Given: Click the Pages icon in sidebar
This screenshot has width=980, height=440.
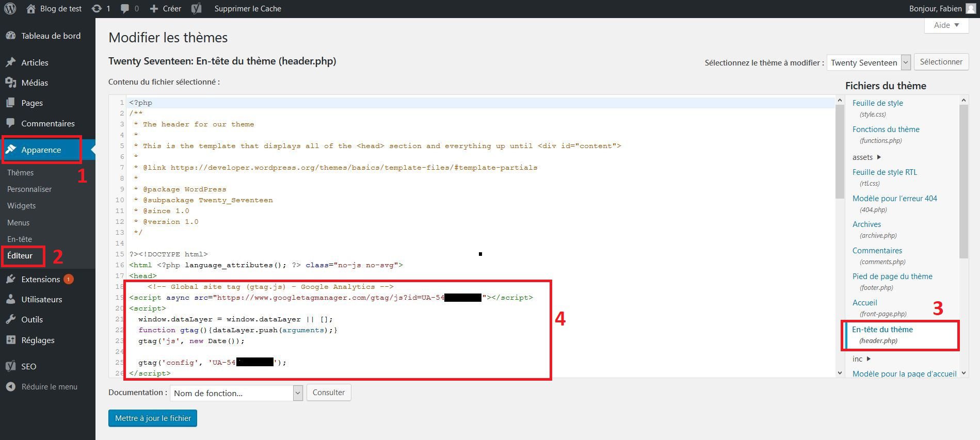Looking at the screenshot, I should (x=10, y=103).
